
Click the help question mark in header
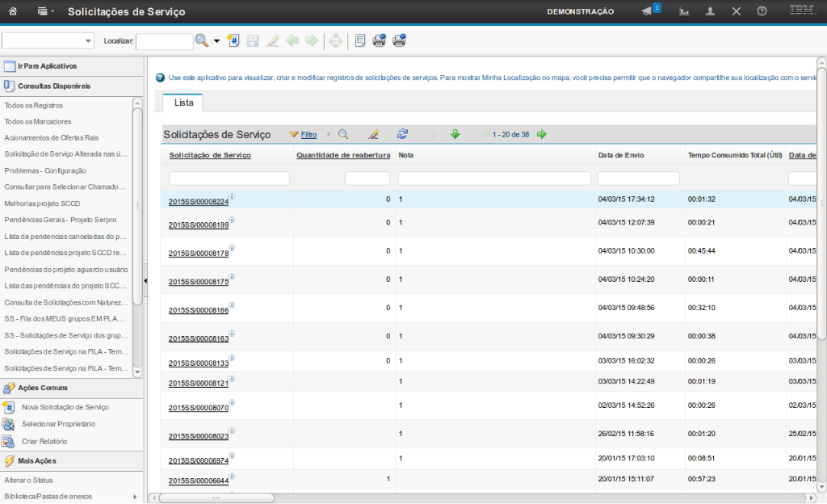pyautogui.click(x=762, y=11)
